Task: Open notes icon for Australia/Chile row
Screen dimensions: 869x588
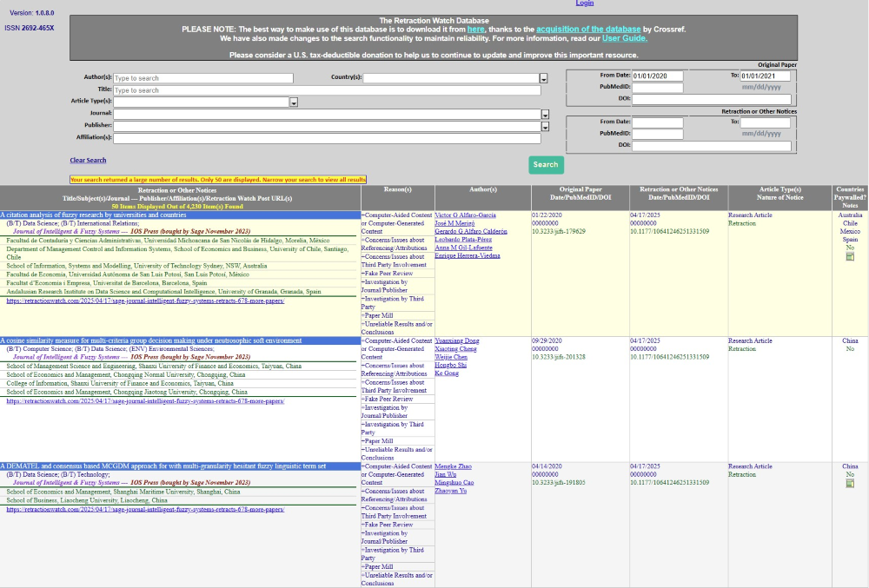Action: 850,256
